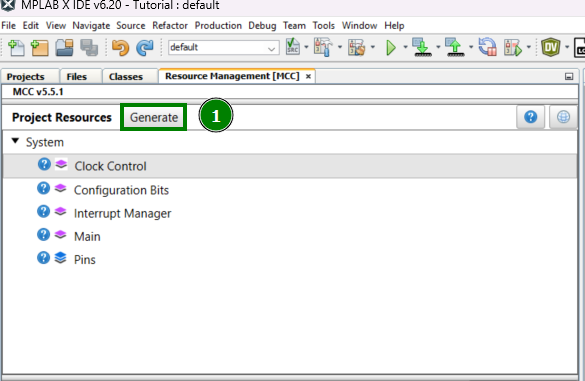The height and width of the screenshot is (381, 585).
Task: Select Interrupt Manager in the tree
Action: 122,213
